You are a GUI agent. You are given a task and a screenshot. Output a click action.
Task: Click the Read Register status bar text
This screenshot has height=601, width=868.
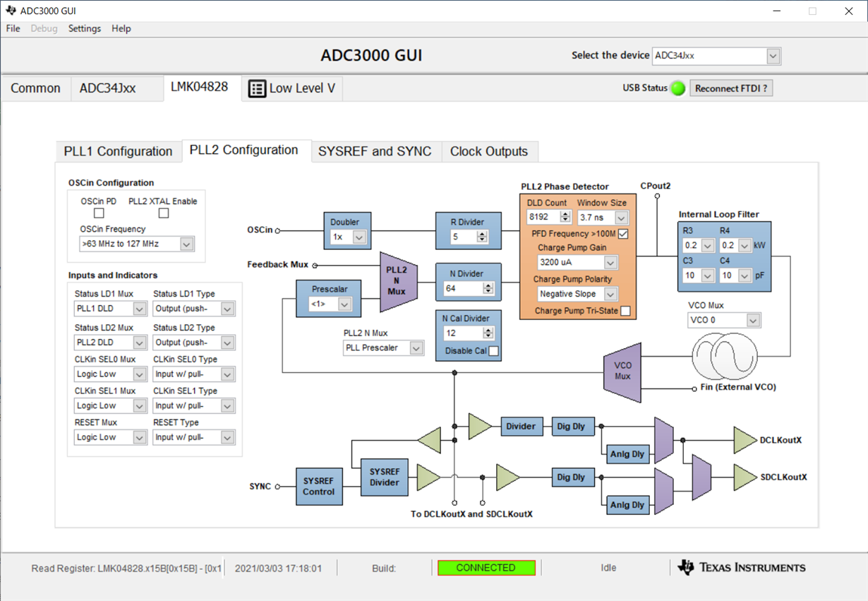point(127,568)
